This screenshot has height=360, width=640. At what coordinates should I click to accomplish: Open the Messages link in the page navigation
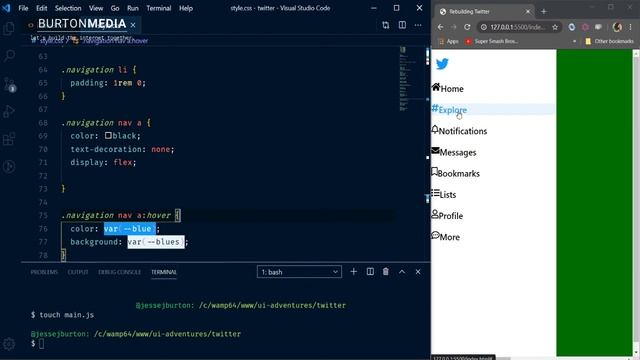454,152
